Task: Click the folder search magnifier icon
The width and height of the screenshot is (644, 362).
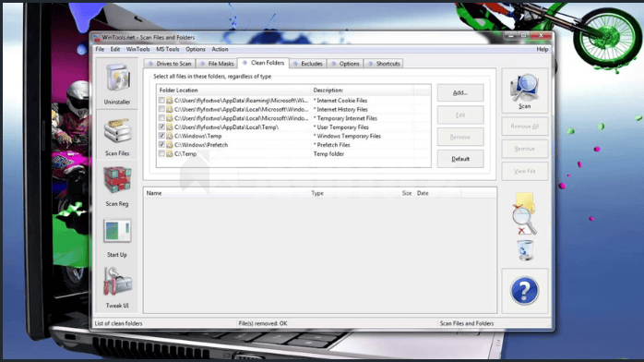Action: click(x=524, y=213)
